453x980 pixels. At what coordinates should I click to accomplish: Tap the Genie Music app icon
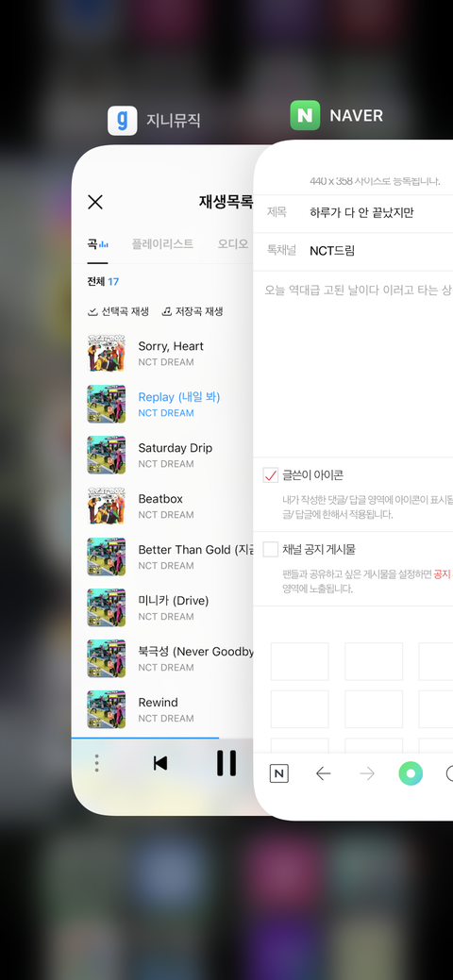coord(122,120)
